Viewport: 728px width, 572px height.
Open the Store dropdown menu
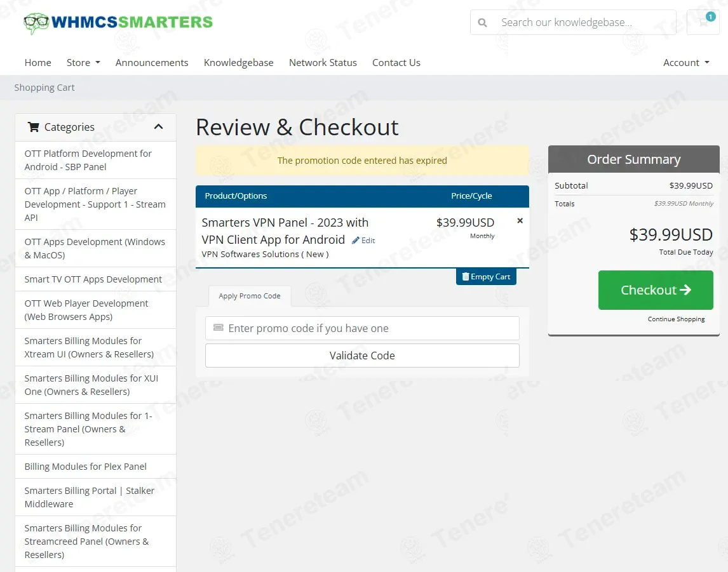point(83,63)
